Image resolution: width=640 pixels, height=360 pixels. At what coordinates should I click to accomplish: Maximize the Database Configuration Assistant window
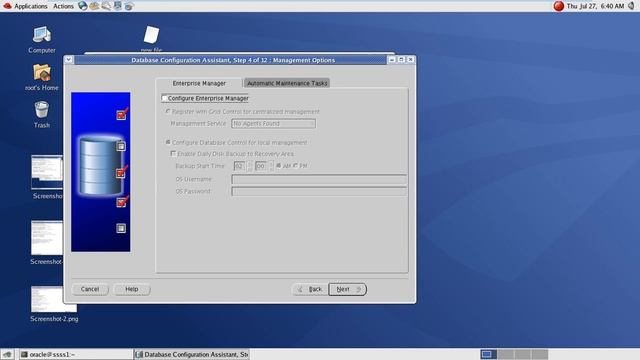coord(401,60)
